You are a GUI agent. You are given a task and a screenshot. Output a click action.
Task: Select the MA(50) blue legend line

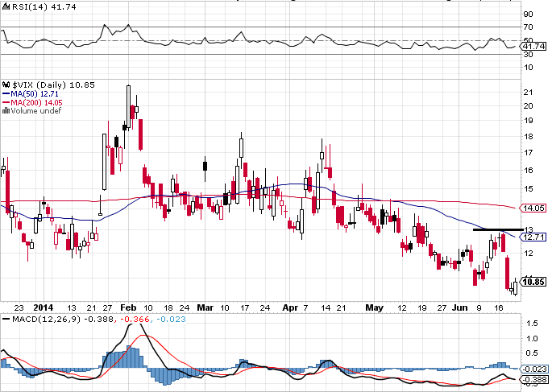pos(6,93)
